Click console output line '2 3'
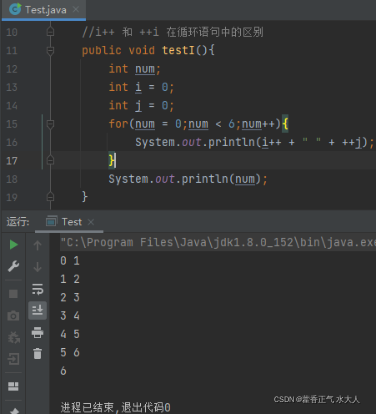This screenshot has width=376, height=414. click(x=70, y=297)
